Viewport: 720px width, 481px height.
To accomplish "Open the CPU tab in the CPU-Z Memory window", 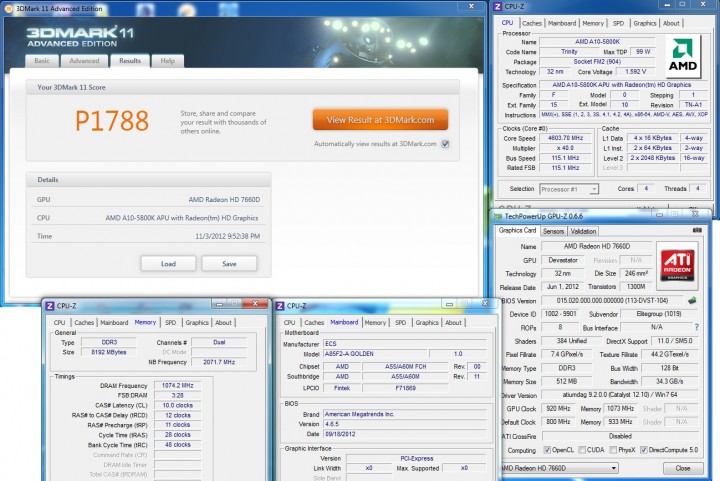I will click(x=60, y=323).
